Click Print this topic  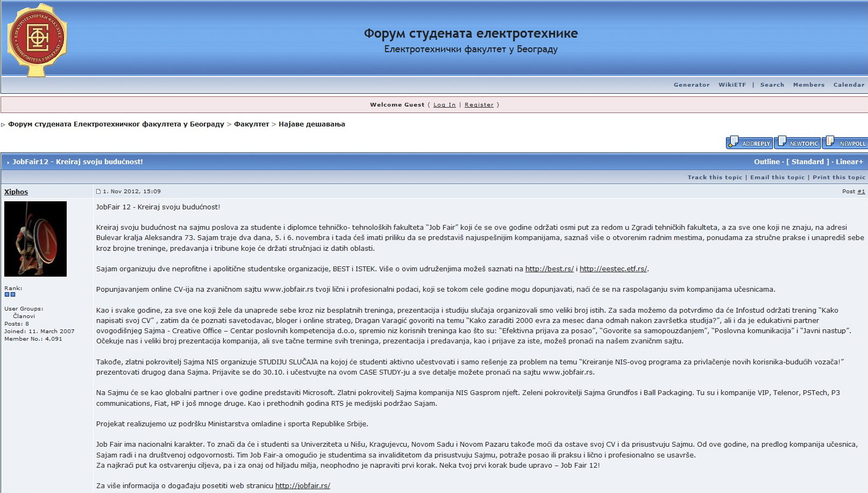pos(839,178)
